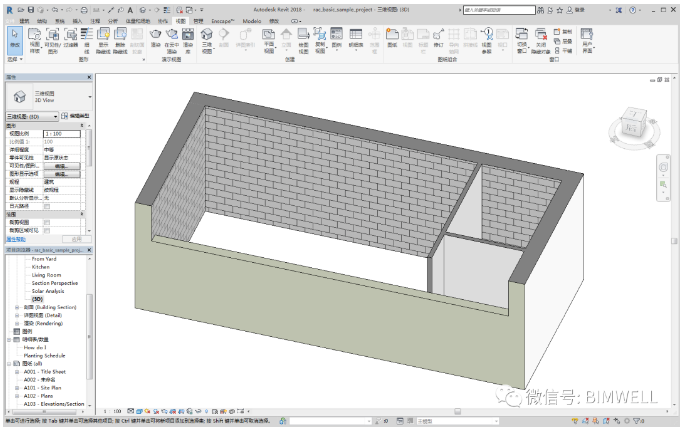Toggle the Crop View checkbox
The width and height of the screenshot is (686, 434).
tap(46, 222)
